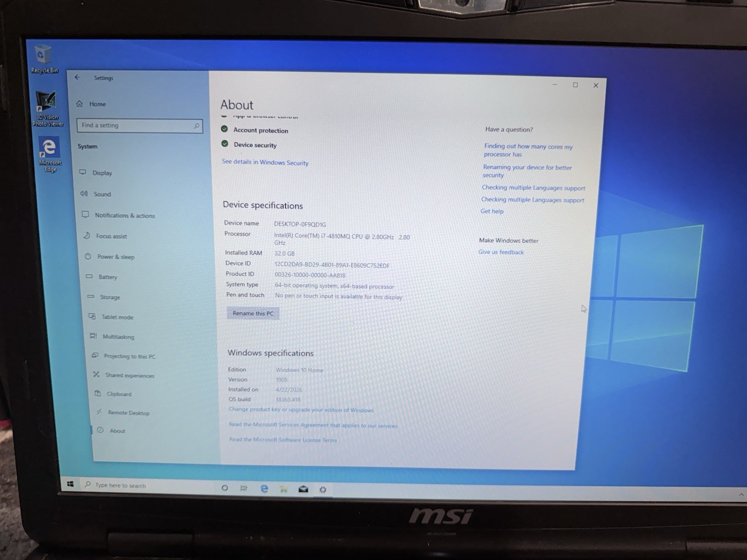
Task: Open Renaming your device for better security link
Action: [x=527, y=171]
